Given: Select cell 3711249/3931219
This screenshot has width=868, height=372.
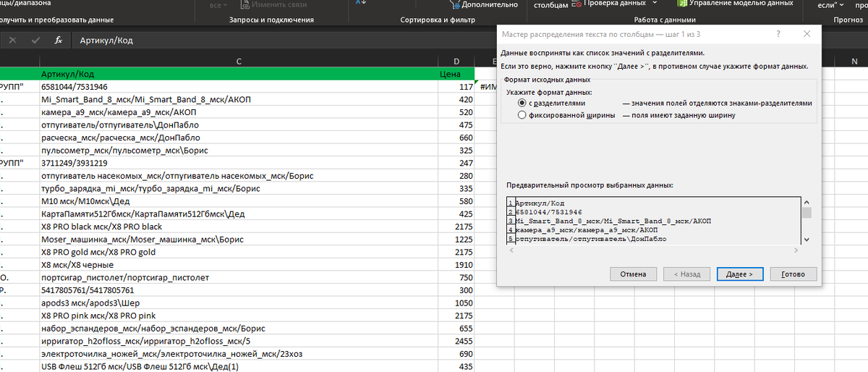Looking at the screenshot, I should [239, 163].
